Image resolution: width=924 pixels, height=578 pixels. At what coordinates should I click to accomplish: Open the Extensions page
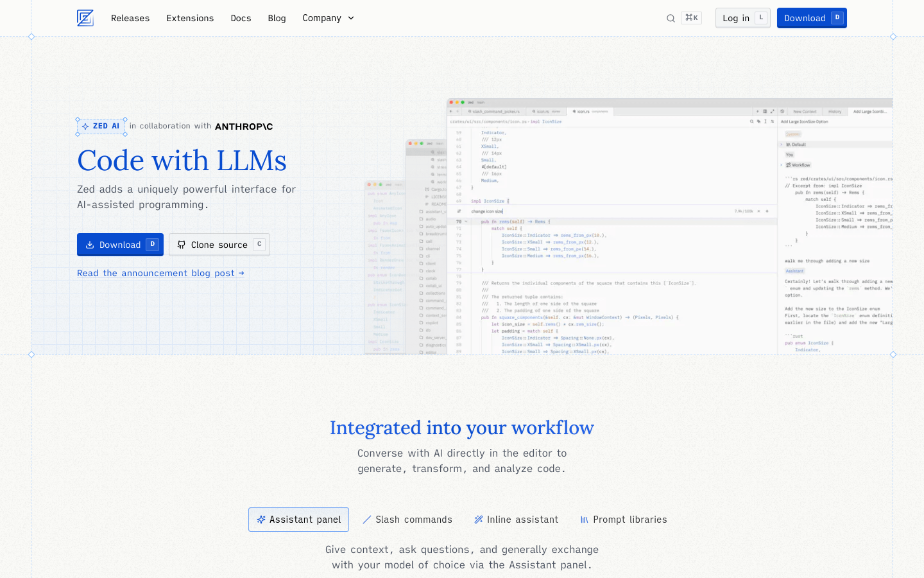point(190,18)
